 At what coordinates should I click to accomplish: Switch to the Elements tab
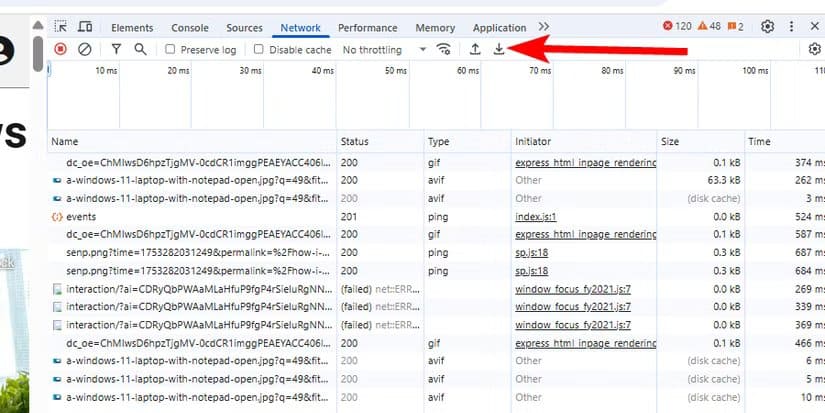(132, 28)
